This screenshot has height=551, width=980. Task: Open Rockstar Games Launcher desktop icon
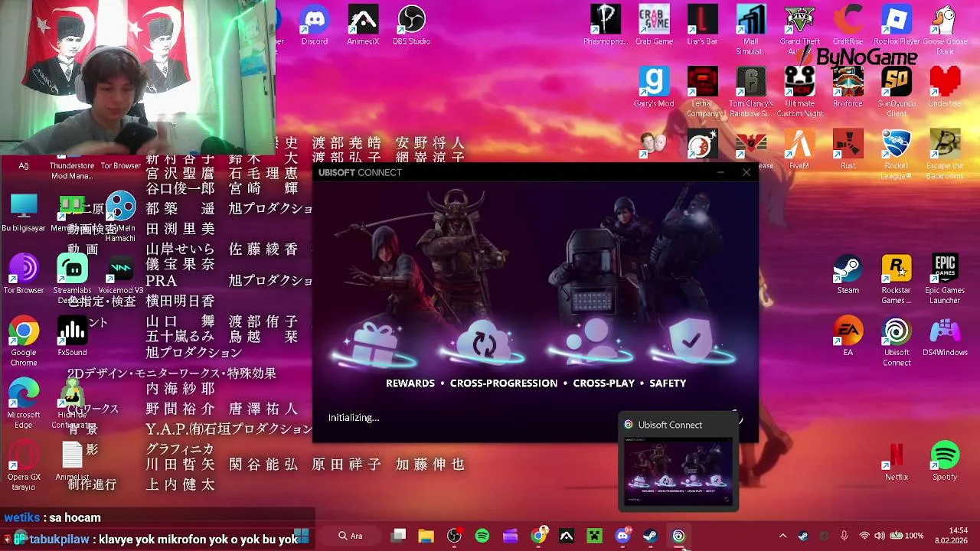(x=897, y=279)
